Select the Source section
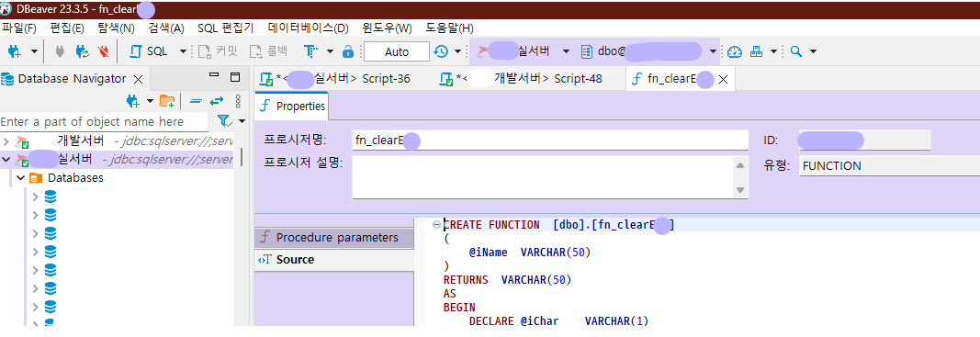 (x=334, y=260)
